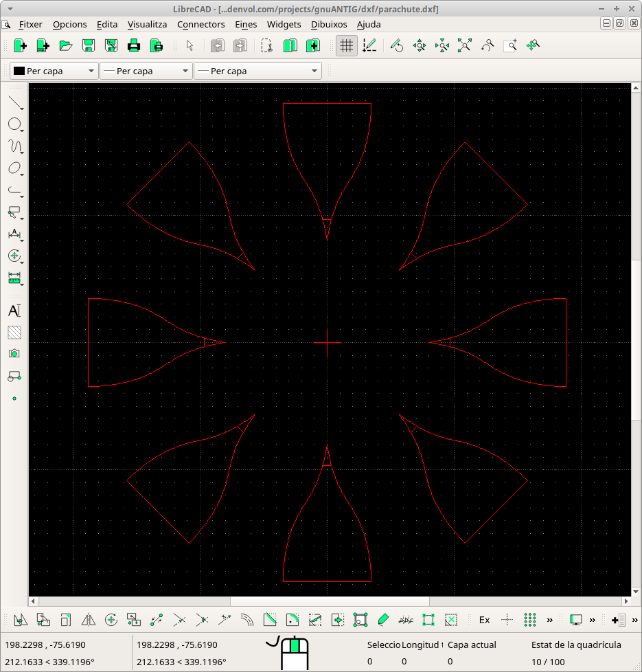Click the Rotate tool in bottom toolbar
The height and width of the screenshot is (672, 642).
(111, 620)
